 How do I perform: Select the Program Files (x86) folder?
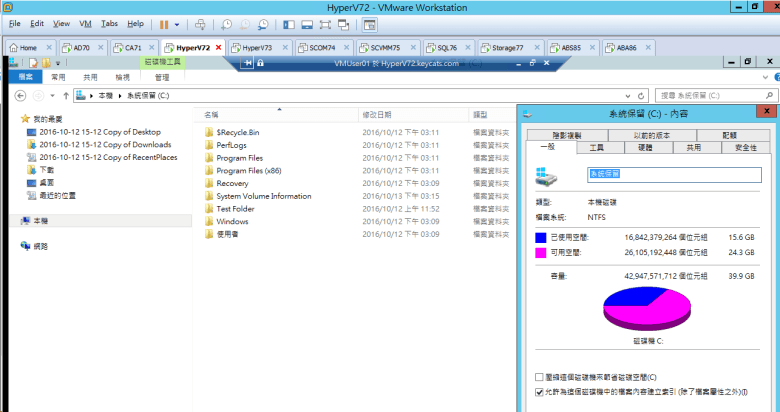(x=248, y=170)
